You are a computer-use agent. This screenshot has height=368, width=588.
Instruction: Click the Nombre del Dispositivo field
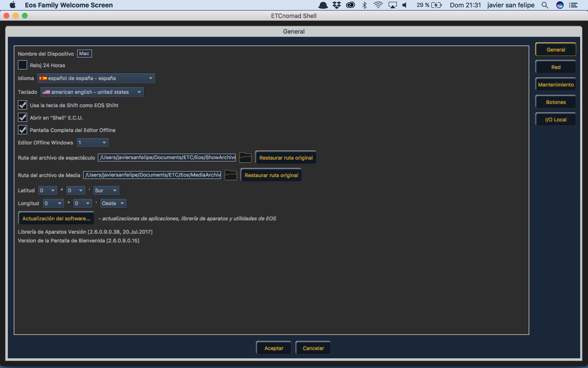pyautogui.click(x=84, y=54)
